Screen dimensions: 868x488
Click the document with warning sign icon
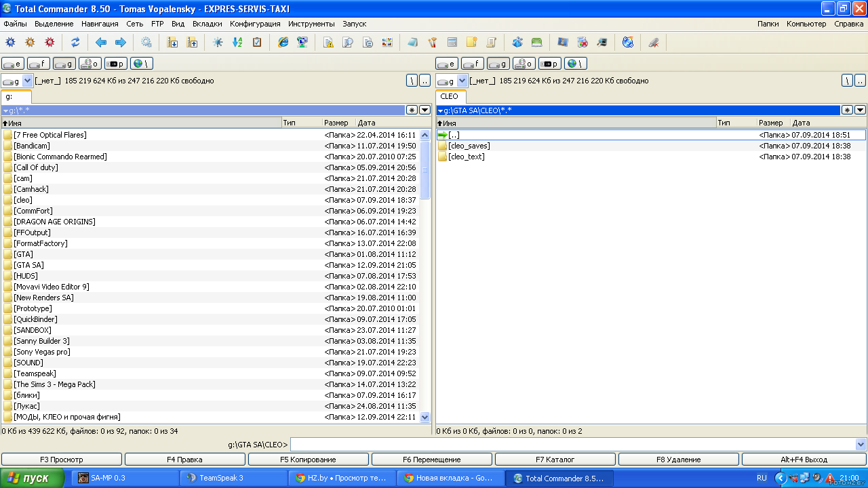coord(328,42)
